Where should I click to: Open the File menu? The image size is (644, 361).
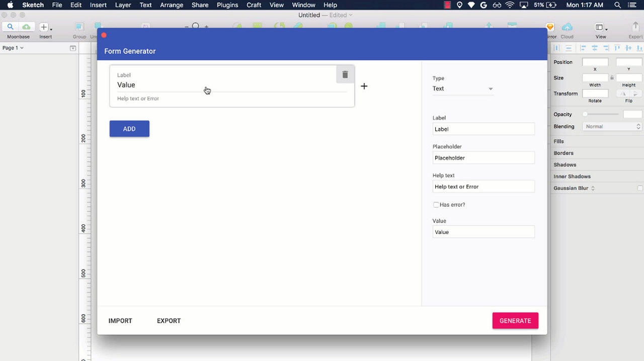(57, 5)
